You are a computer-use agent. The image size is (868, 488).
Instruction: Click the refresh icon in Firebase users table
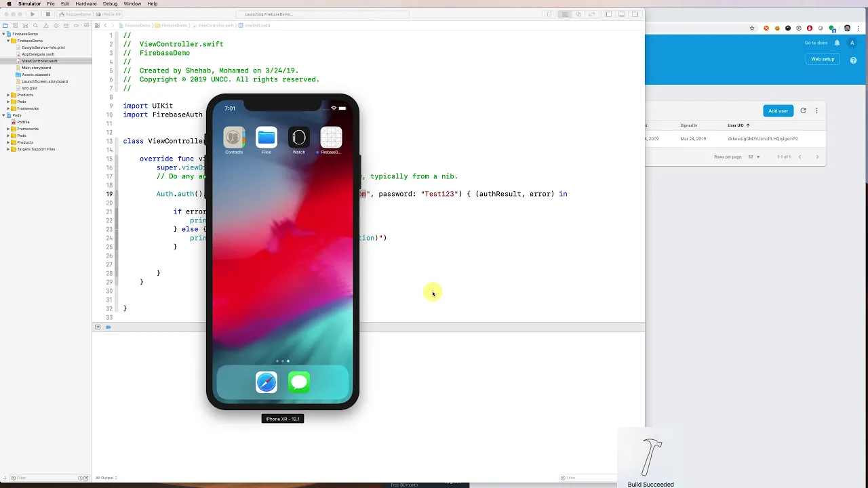[803, 110]
